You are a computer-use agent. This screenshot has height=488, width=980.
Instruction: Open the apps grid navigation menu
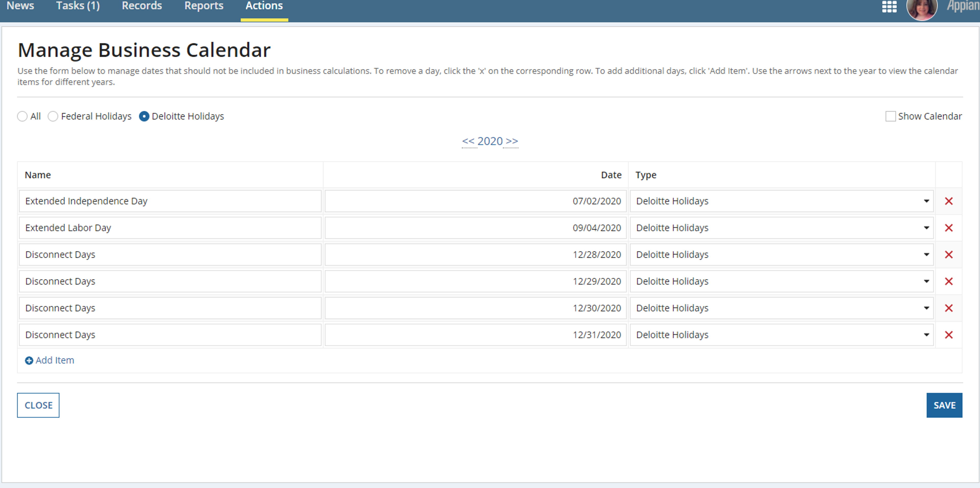[x=889, y=6]
